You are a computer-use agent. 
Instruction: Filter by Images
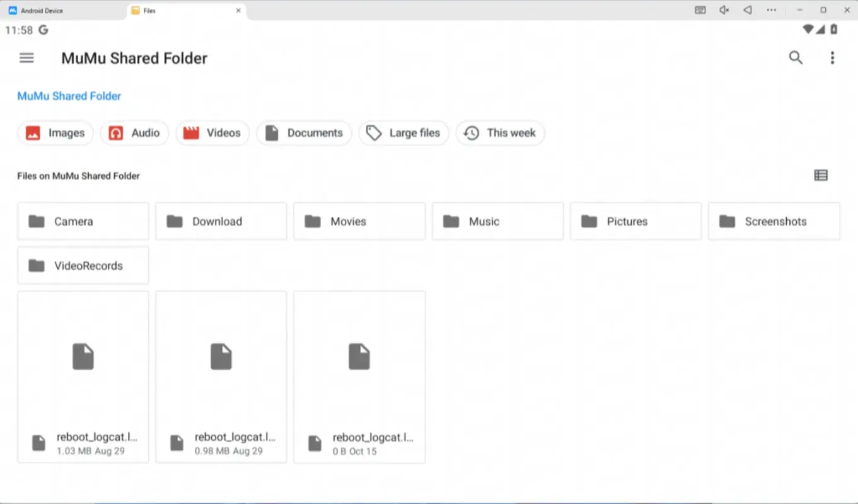pos(55,133)
